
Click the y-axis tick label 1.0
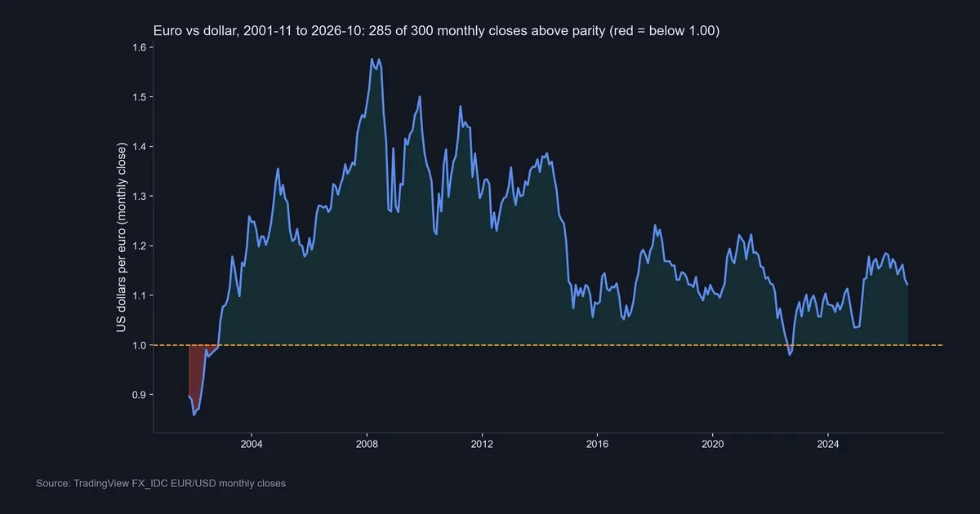139,345
